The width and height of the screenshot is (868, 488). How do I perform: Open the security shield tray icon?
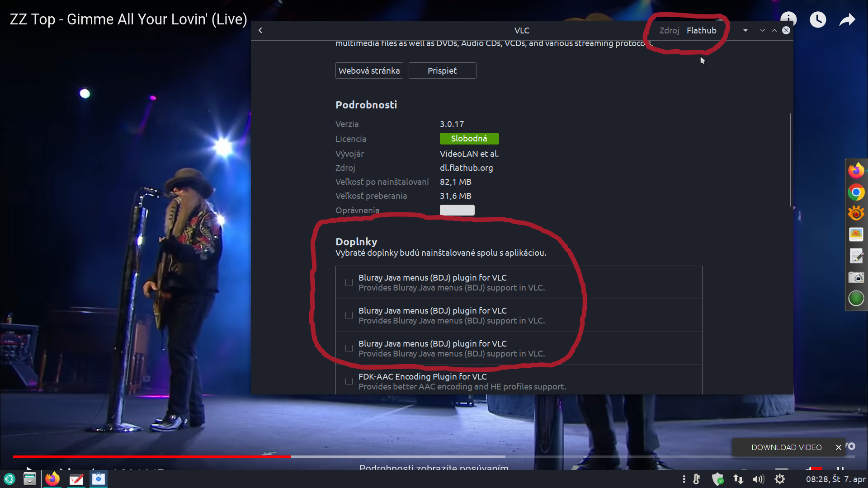(717, 479)
